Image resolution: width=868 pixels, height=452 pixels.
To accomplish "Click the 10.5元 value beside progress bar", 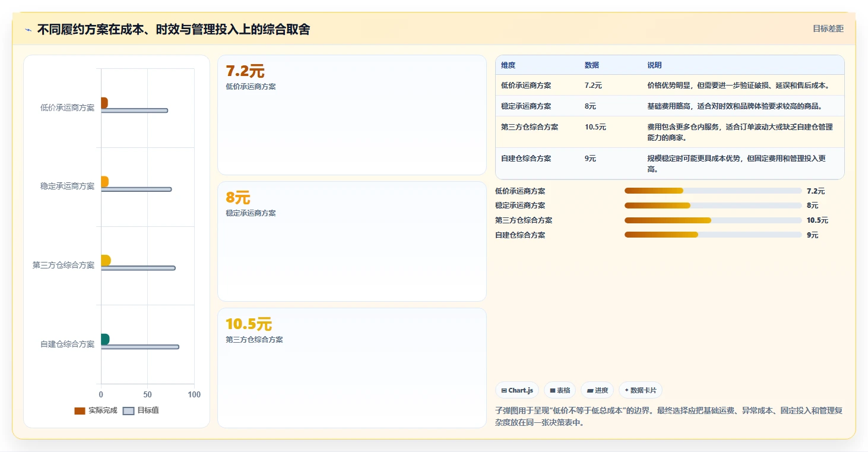I will click(x=818, y=220).
